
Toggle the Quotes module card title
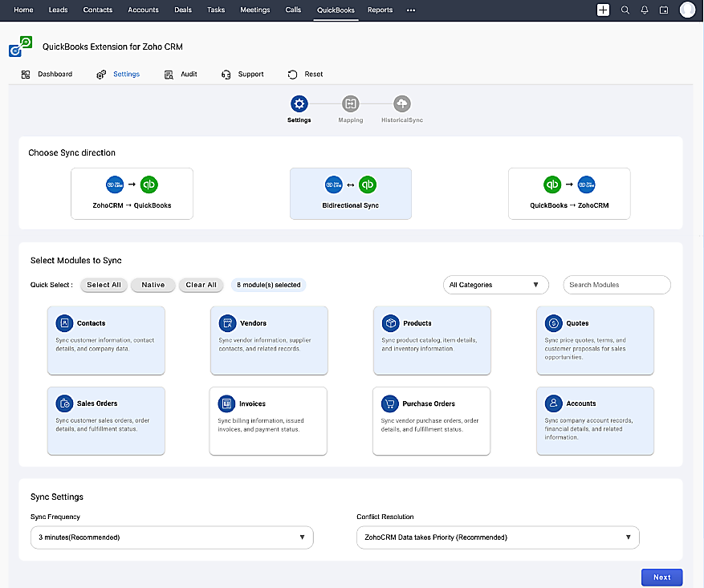click(577, 323)
